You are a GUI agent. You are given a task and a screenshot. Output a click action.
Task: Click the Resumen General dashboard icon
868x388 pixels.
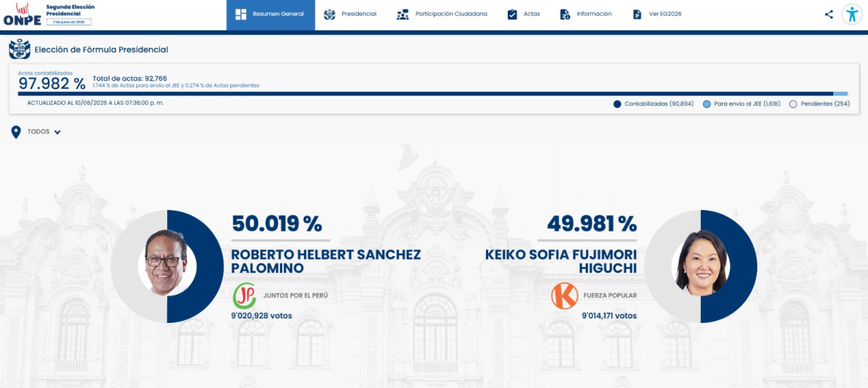241,14
